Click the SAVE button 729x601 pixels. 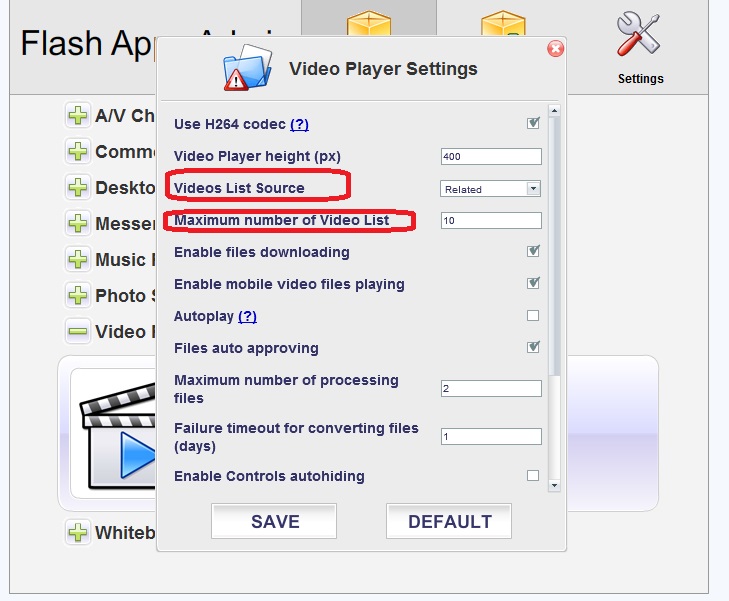coord(274,521)
